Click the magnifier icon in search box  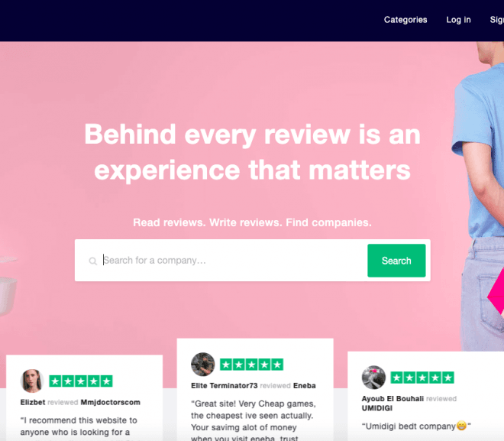(93, 261)
